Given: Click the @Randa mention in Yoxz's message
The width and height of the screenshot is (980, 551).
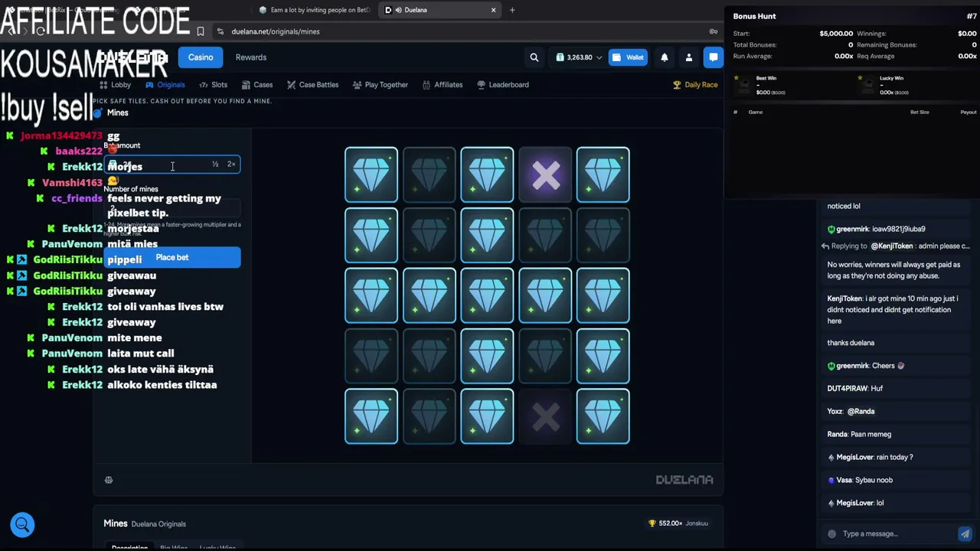Looking at the screenshot, I should [861, 412].
